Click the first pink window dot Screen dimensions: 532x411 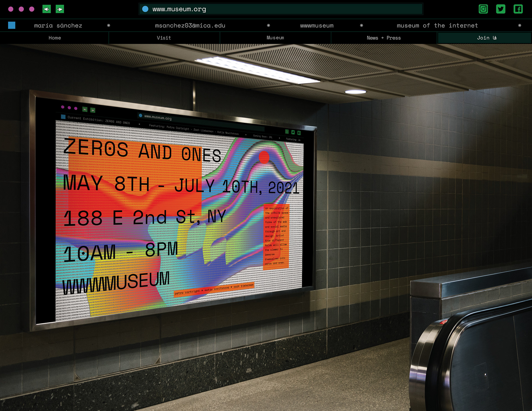click(x=11, y=9)
